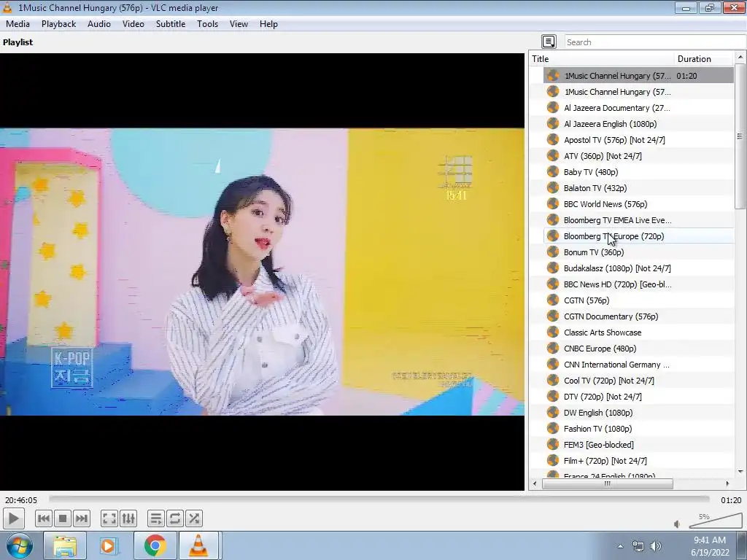
Task: Seek along the playback progress bar
Action: (x=379, y=499)
